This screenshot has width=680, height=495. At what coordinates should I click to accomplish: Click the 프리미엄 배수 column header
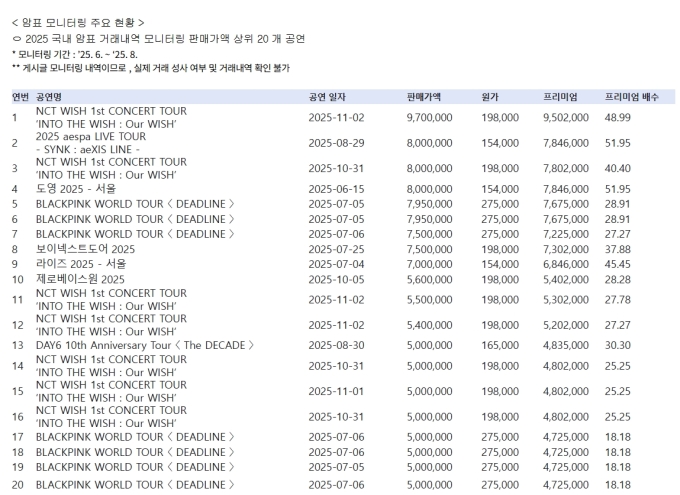(x=631, y=97)
